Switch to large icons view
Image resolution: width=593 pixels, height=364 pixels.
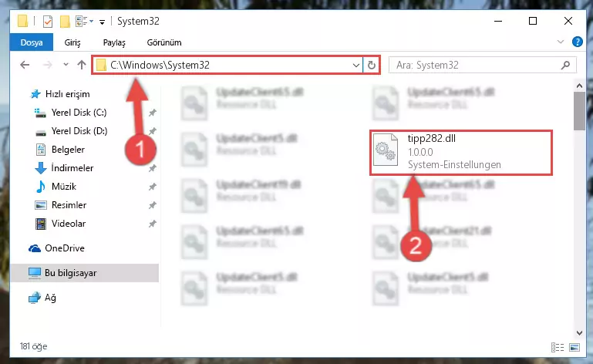[574, 347]
